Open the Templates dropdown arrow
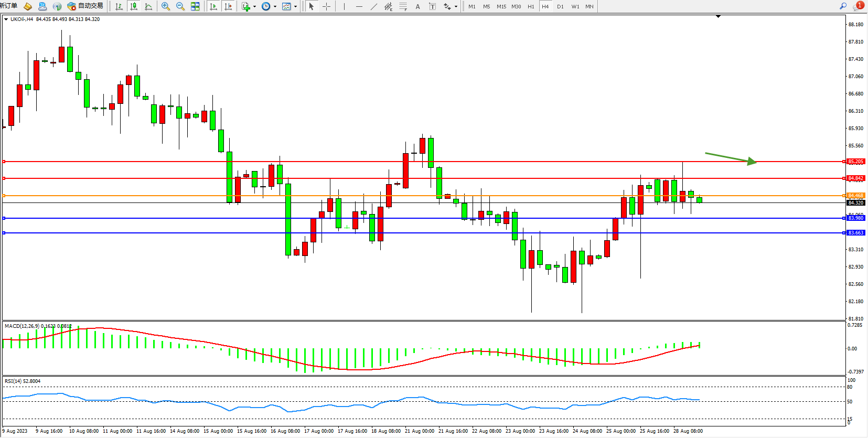 pyautogui.click(x=296, y=7)
